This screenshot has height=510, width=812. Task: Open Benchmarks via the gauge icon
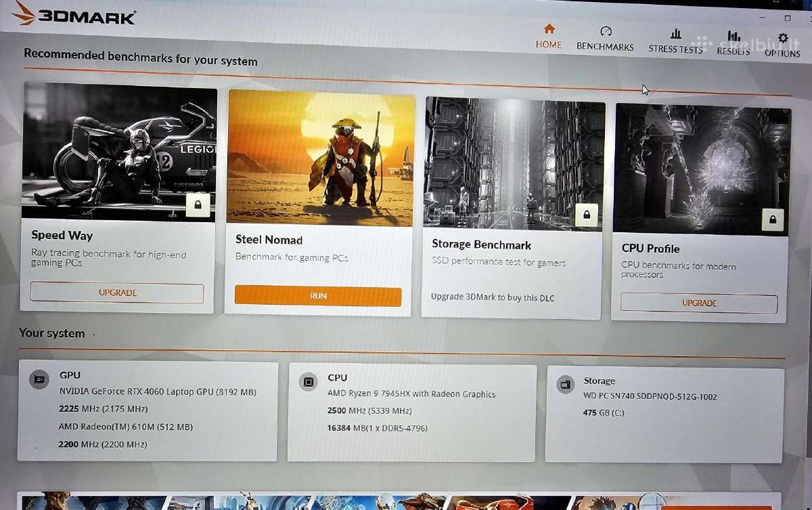coord(606,31)
